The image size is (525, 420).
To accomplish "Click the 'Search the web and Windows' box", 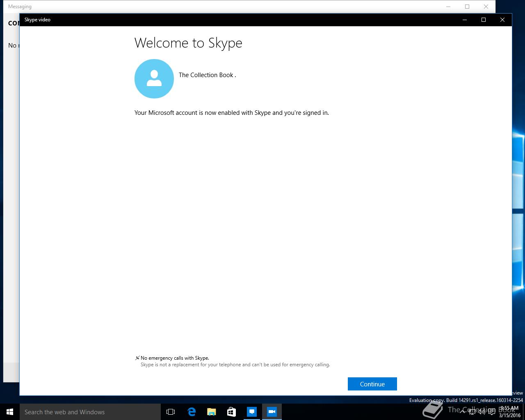I will pyautogui.click(x=90, y=412).
